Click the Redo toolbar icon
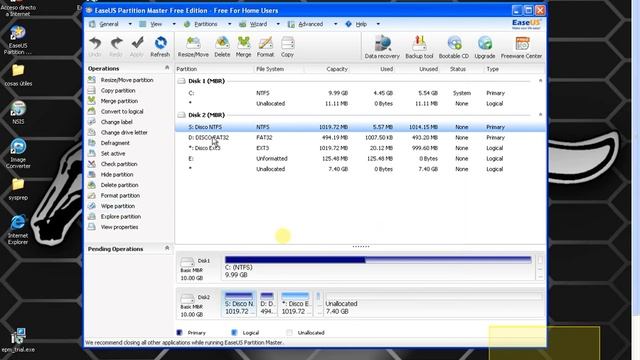Image resolution: width=640 pixels, height=360 pixels. pyautogui.click(x=116, y=47)
